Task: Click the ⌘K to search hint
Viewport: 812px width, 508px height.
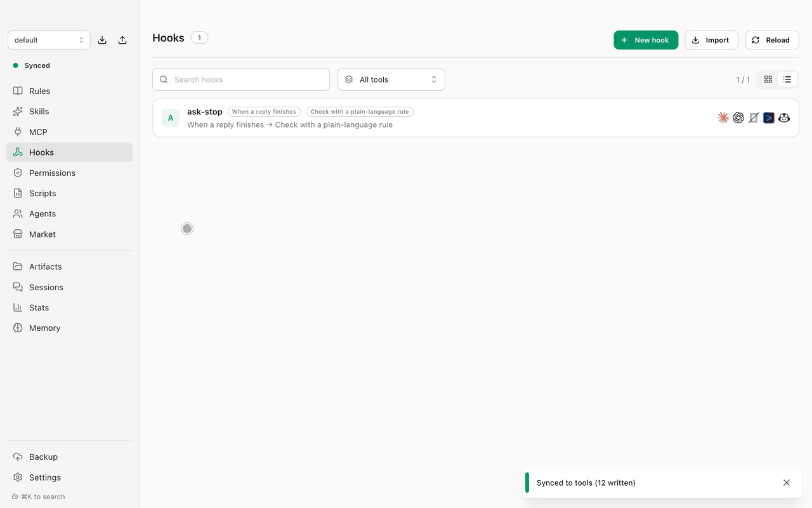Action: [39, 497]
